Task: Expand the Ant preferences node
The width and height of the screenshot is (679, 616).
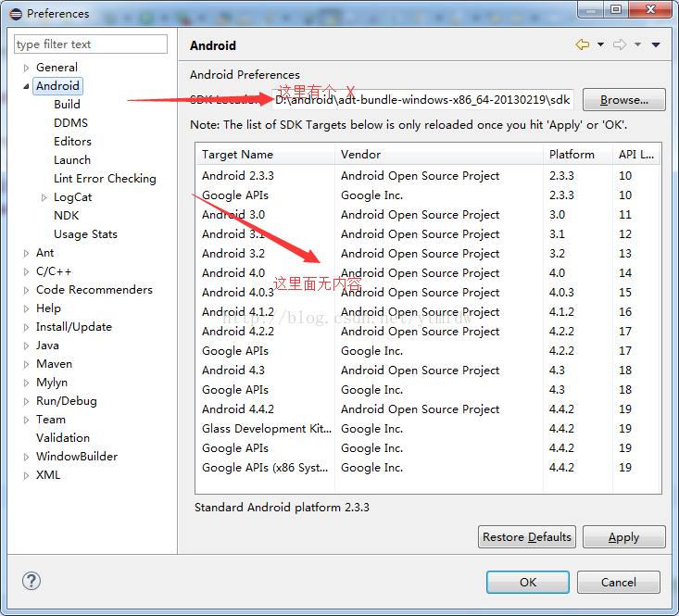Action: (x=27, y=253)
